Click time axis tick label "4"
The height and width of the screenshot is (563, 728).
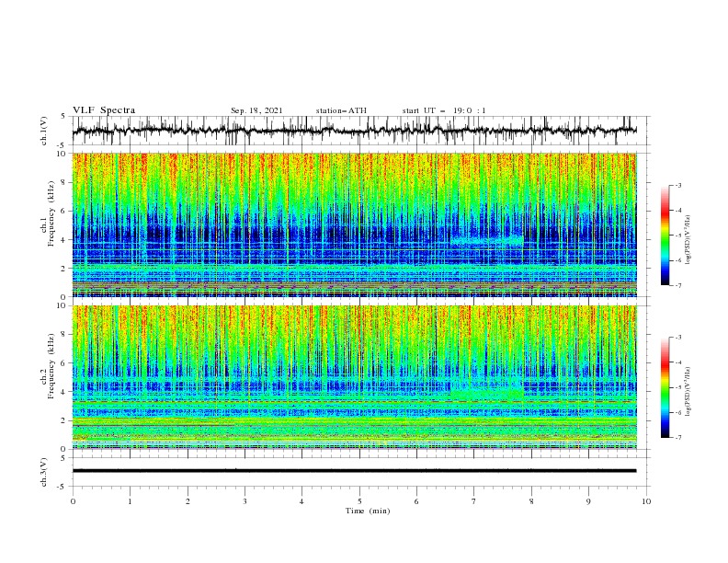301,501
